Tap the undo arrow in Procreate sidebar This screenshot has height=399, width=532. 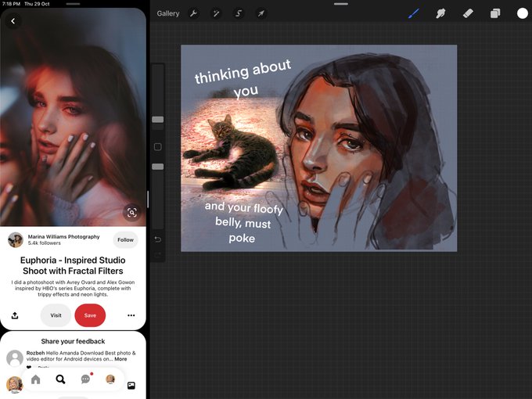(158, 239)
